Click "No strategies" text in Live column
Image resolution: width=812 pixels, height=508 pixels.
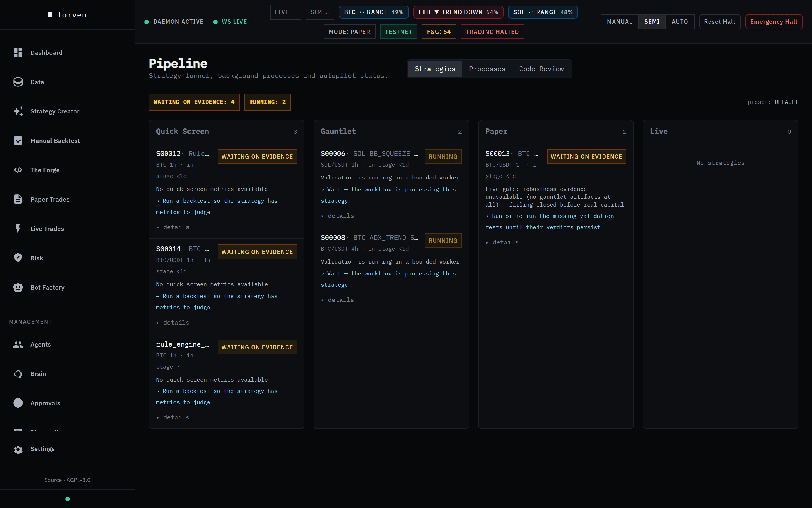720,163
